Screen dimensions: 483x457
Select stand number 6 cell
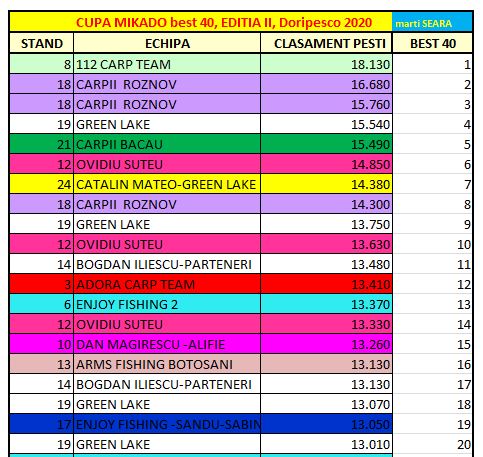42,304
